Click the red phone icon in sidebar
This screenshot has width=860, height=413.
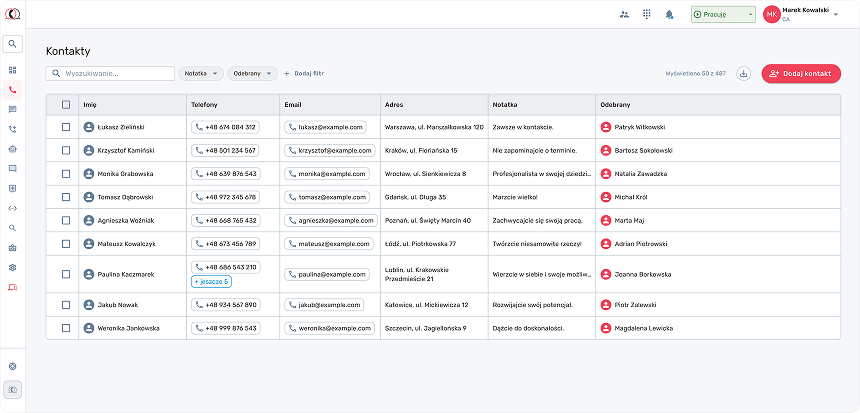click(12, 90)
